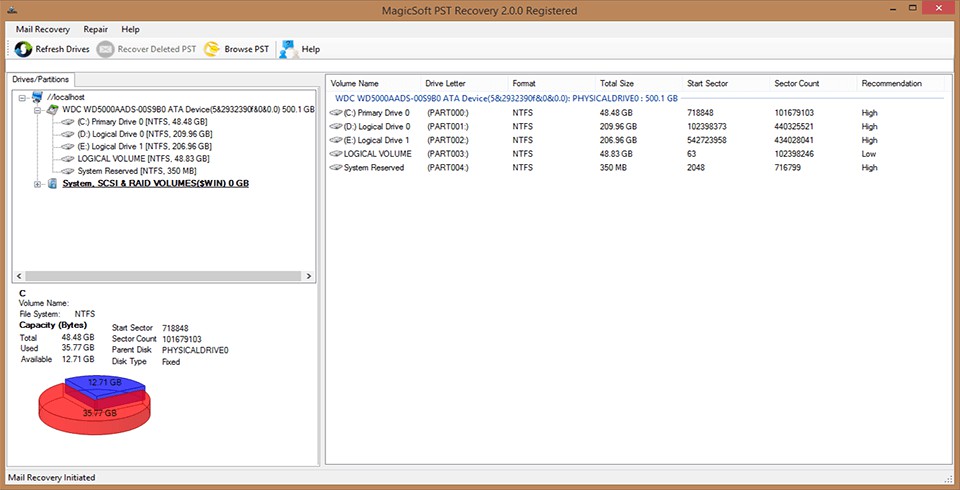Minimize the MagicSoft PST Recovery window
This screenshot has width=960, height=490.
click(894, 8)
